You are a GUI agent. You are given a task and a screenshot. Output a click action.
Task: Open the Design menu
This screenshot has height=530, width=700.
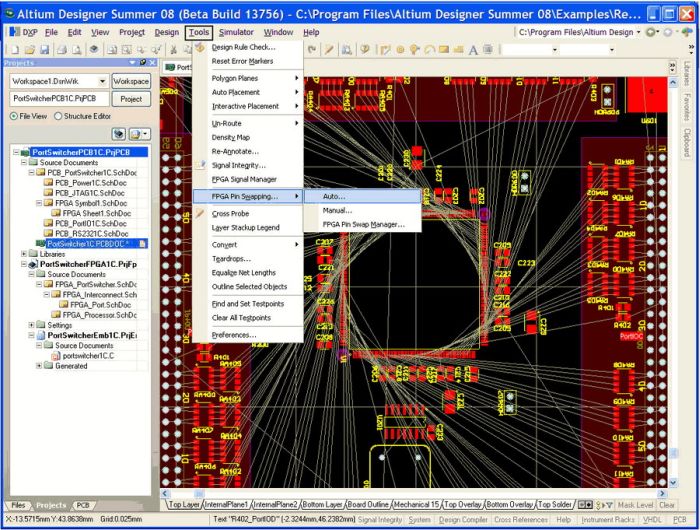[x=167, y=32]
